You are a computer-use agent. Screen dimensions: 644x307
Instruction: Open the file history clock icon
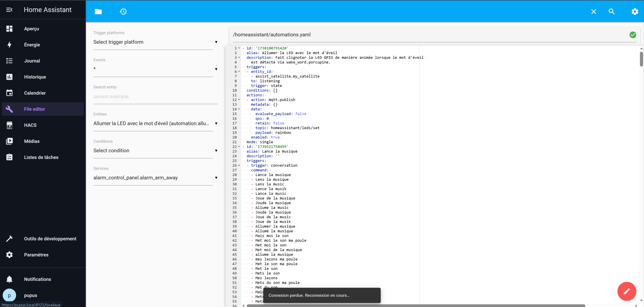(x=123, y=11)
